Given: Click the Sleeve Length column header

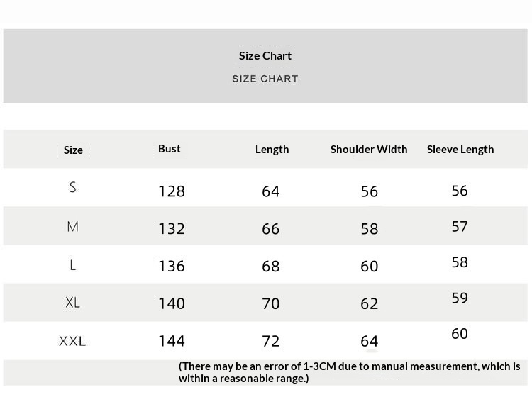Looking at the screenshot, I should click(460, 149).
